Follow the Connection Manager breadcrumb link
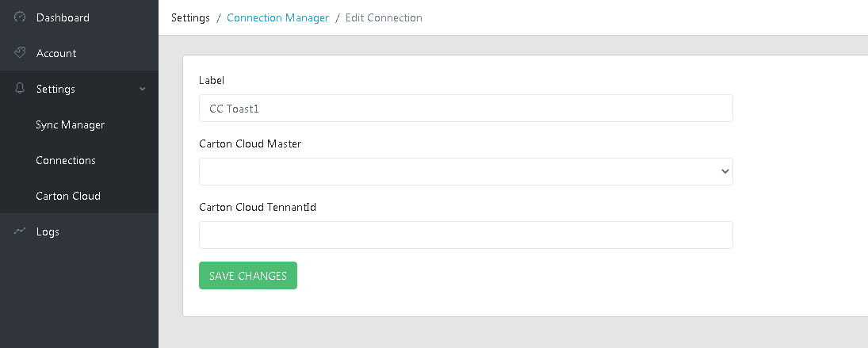Viewport: 868px width, 348px height. point(277,17)
